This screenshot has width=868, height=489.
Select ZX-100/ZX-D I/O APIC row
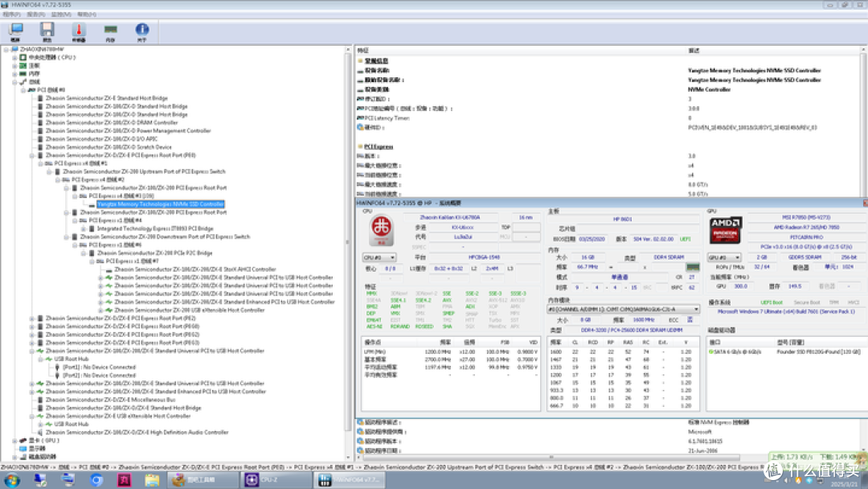(x=101, y=139)
